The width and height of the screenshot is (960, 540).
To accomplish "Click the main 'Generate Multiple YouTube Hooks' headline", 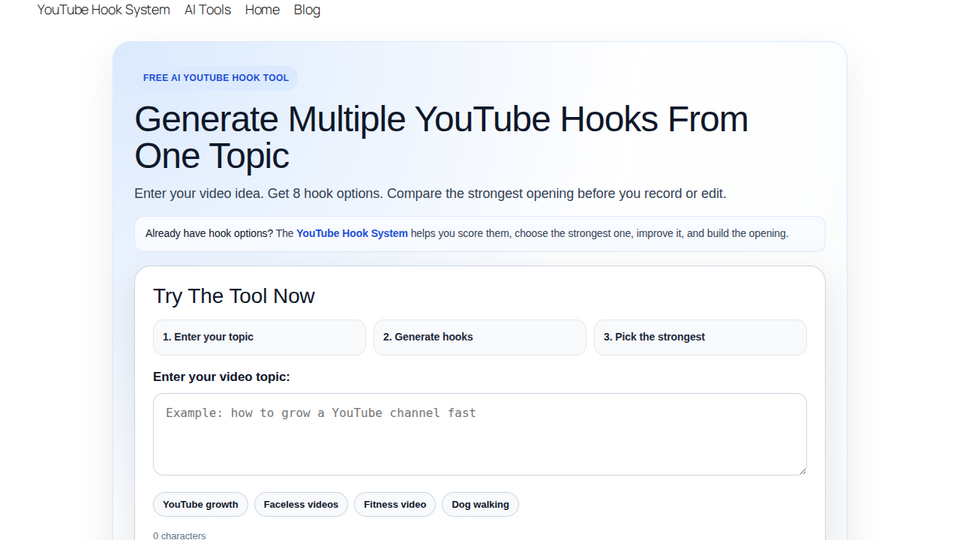I will point(441,137).
